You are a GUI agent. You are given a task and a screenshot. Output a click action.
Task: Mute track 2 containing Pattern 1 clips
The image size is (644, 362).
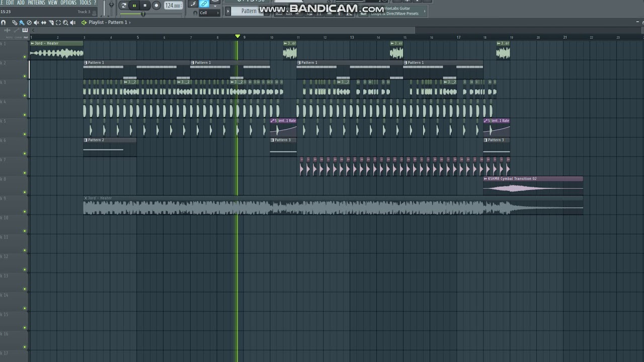(x=25, y=76)
